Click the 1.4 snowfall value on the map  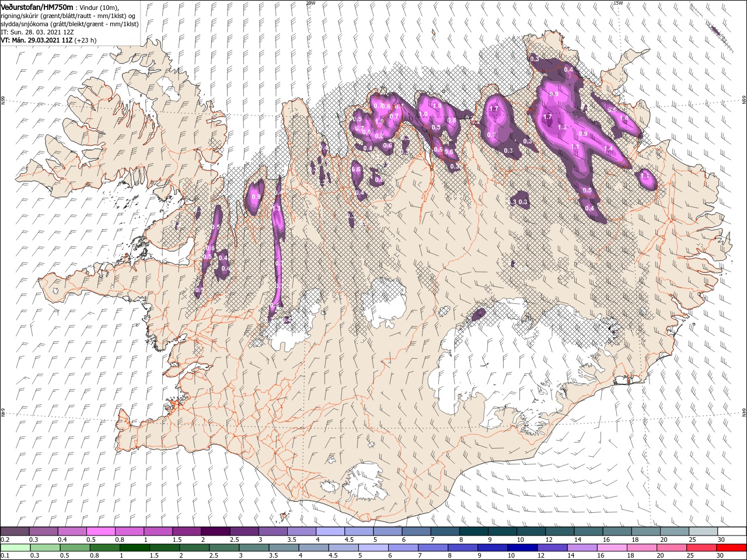(x=608, y=148)
